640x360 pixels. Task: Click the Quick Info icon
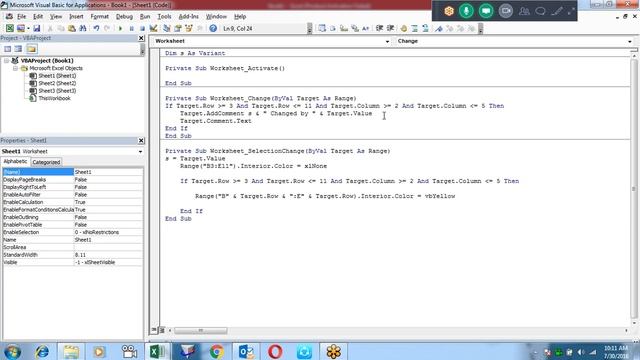pyautogui.click(x=344, y=28)
